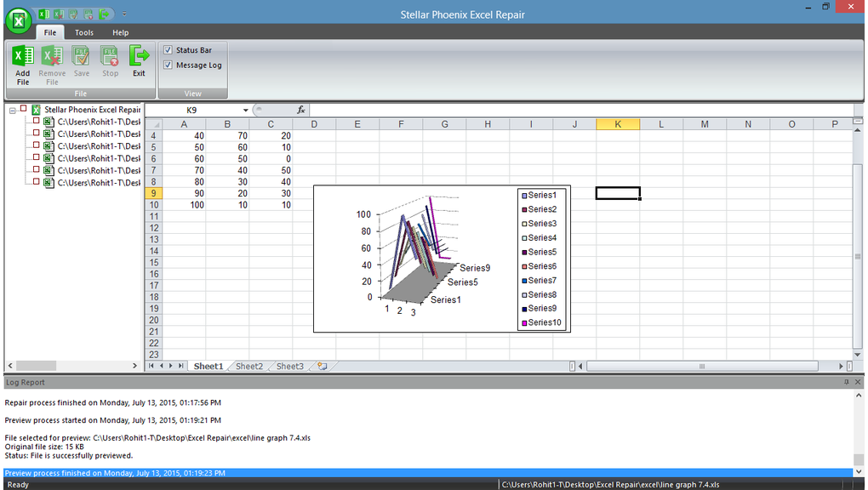868x490 pixels.
Task: Click the Series7 blue legend swatch
Action: pyautogui.click(x=524, y=281)
